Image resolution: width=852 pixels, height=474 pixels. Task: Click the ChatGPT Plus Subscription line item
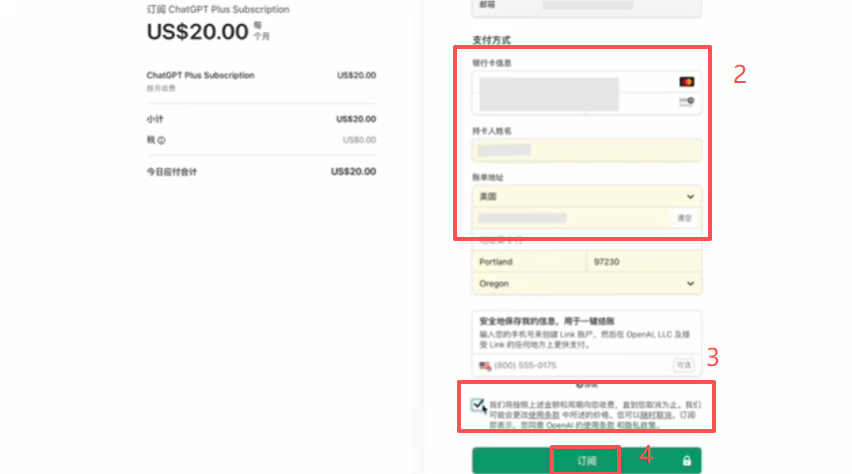201,76
